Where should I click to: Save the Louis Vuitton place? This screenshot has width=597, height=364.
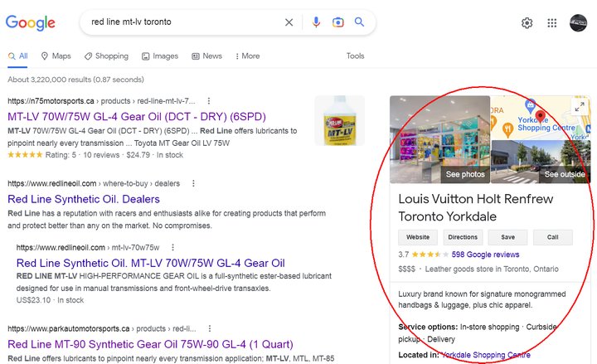[508, 237]
